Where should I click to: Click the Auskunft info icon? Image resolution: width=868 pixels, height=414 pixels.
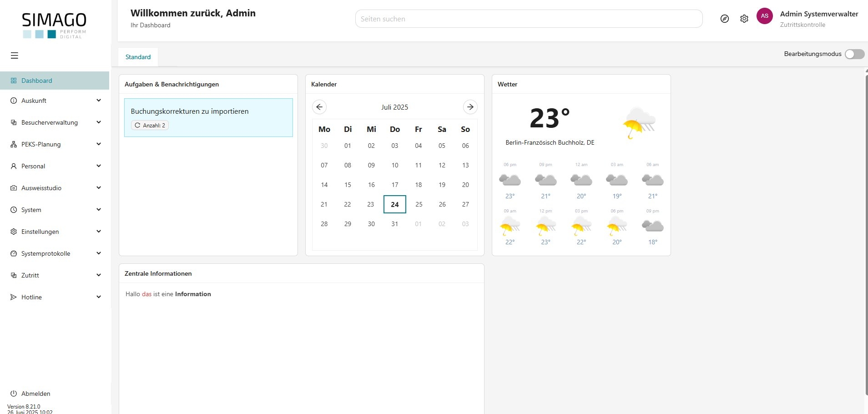(x=14, y=101)
